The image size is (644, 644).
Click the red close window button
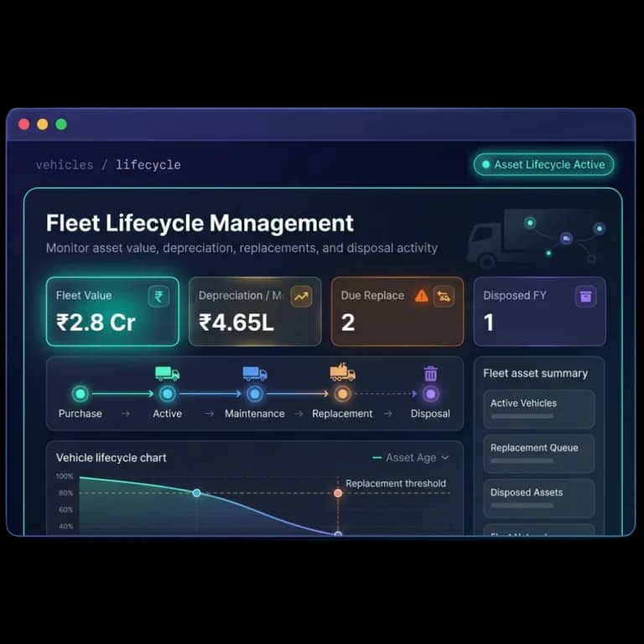tap(23, 124)
